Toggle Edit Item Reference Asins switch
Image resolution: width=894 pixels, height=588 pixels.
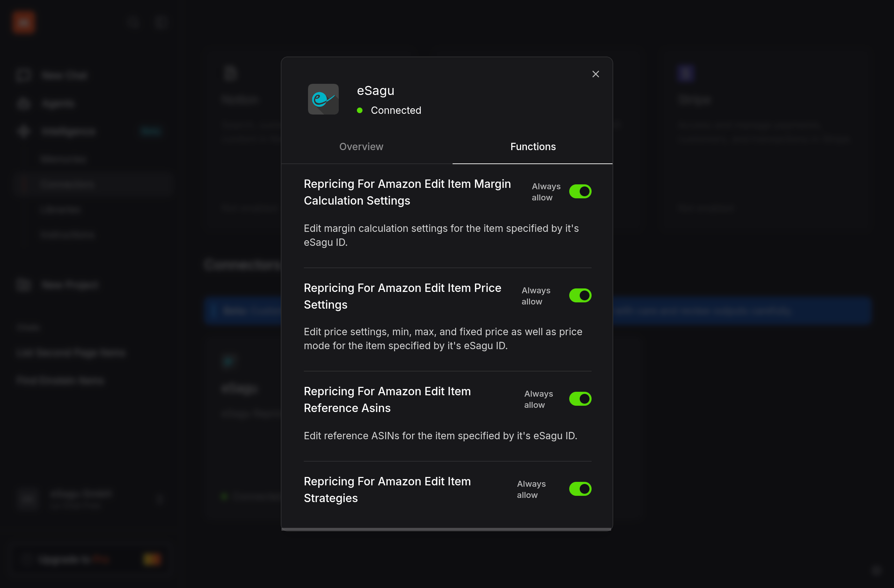tap(580, 399)
